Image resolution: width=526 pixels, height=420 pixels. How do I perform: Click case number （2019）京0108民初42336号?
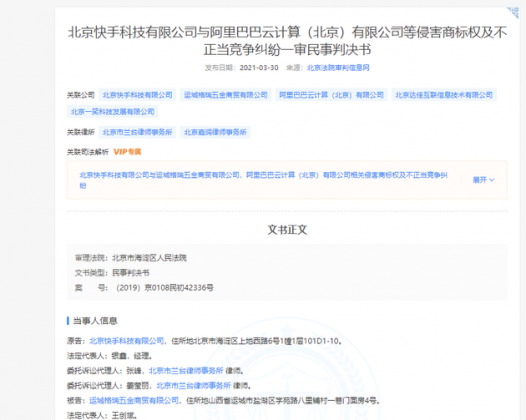coord(164,288)
